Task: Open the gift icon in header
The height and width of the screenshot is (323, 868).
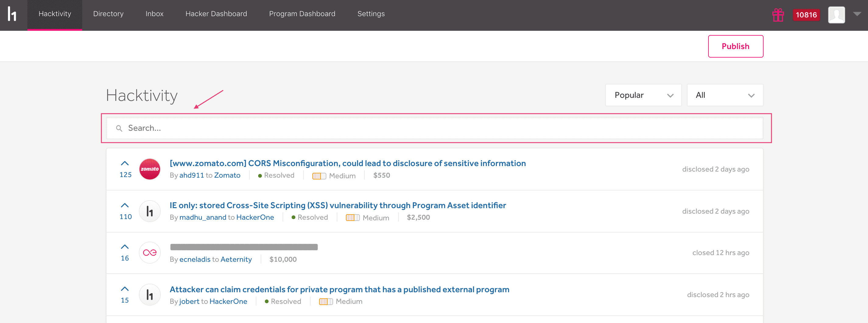Action: point(778,15)
